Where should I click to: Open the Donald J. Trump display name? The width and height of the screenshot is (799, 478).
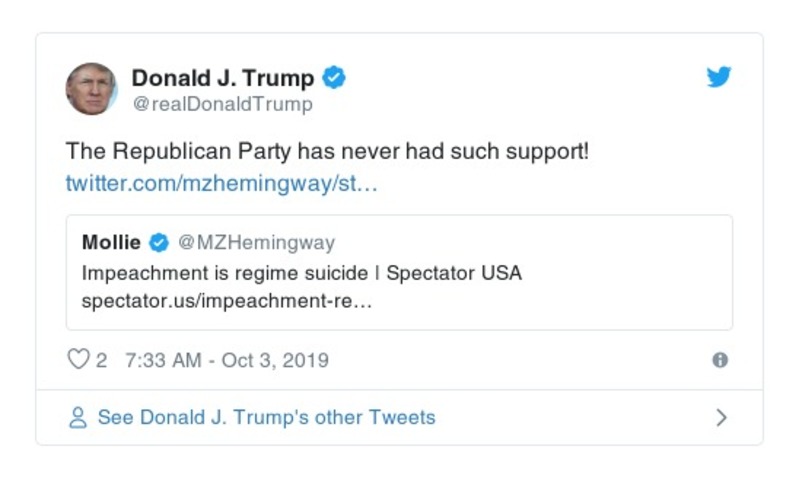tap(222, 77)
